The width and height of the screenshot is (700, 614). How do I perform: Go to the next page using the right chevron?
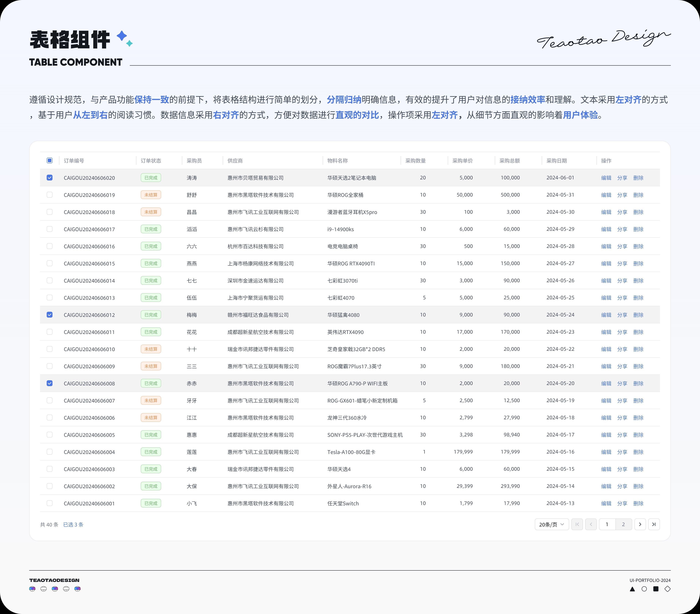click(x=640, y=524)
